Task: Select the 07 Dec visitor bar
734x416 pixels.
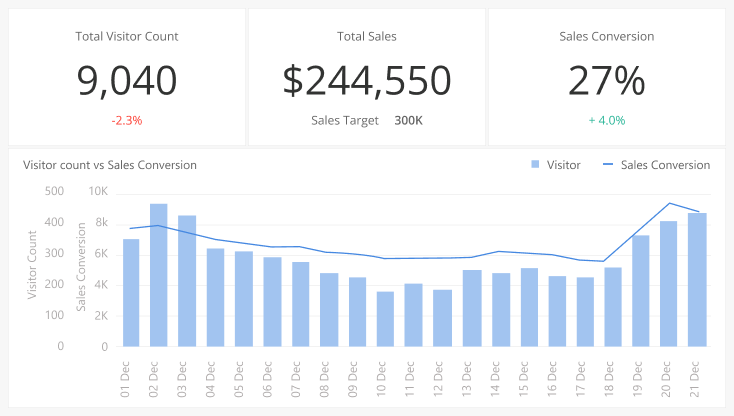Action: pyautogui.click(x=301, y=304)
